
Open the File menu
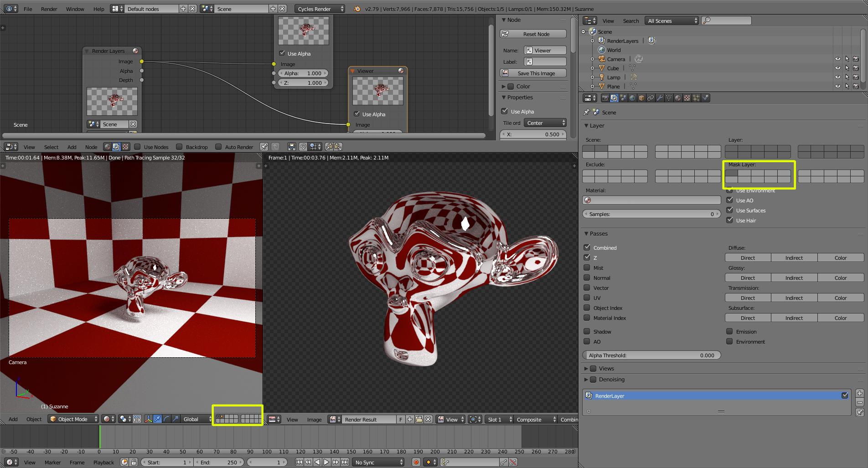pyautogui.click(x=28, y=9)
